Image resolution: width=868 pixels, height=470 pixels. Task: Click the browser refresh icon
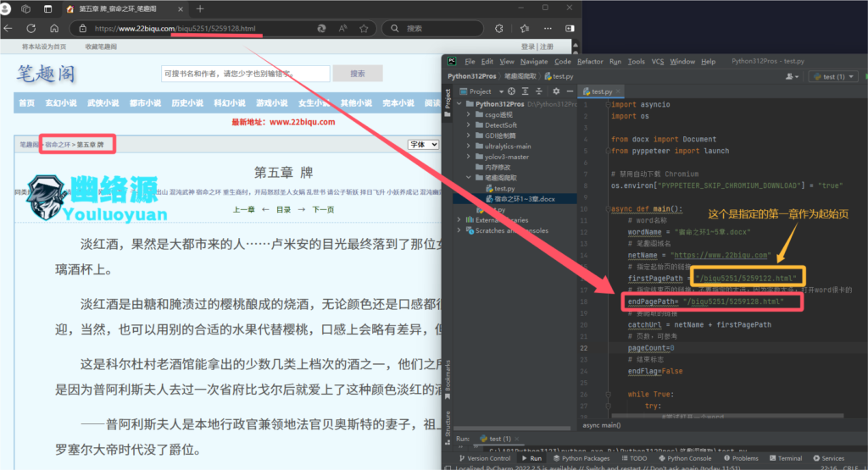pos(31,28)
